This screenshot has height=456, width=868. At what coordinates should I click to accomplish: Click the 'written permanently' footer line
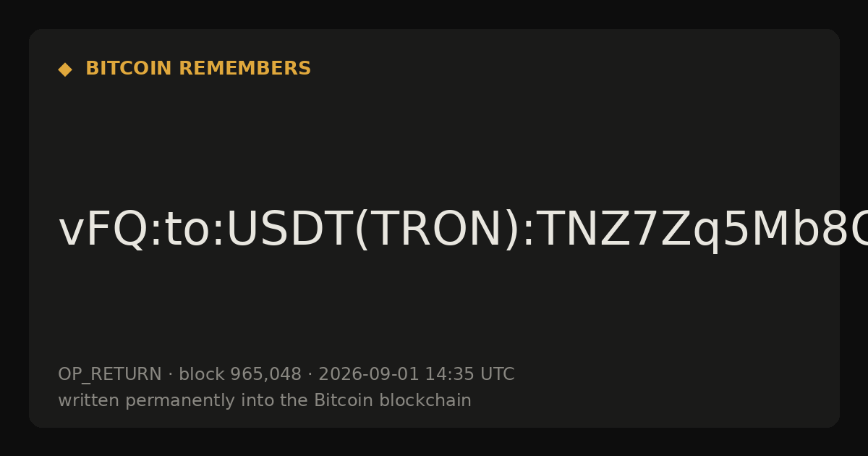coord(265,401)
